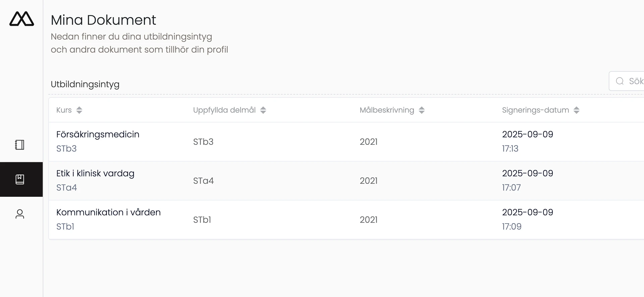Click the Kurs sort arrows

(79, 110)
